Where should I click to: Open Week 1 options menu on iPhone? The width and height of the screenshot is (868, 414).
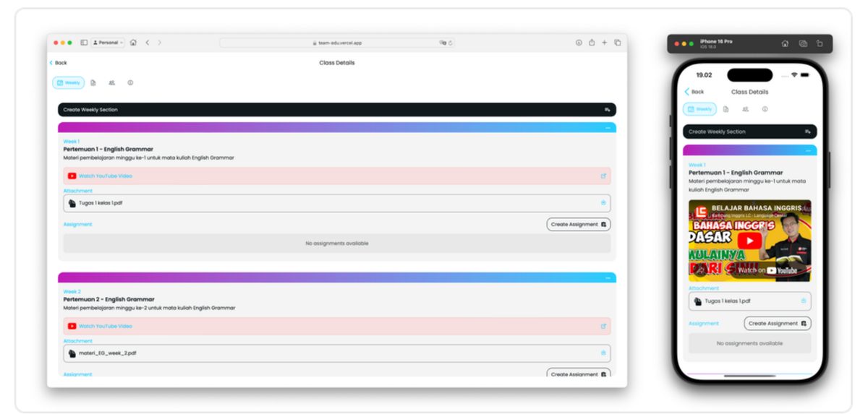tap(808, 151)
